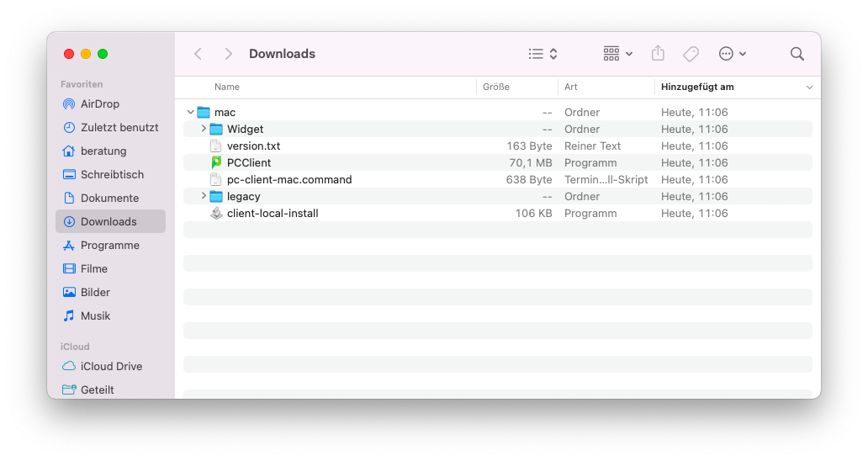Click the 163 Byte size value
Viewport: 868px width, 461px height.
click(x=529, y=146)
